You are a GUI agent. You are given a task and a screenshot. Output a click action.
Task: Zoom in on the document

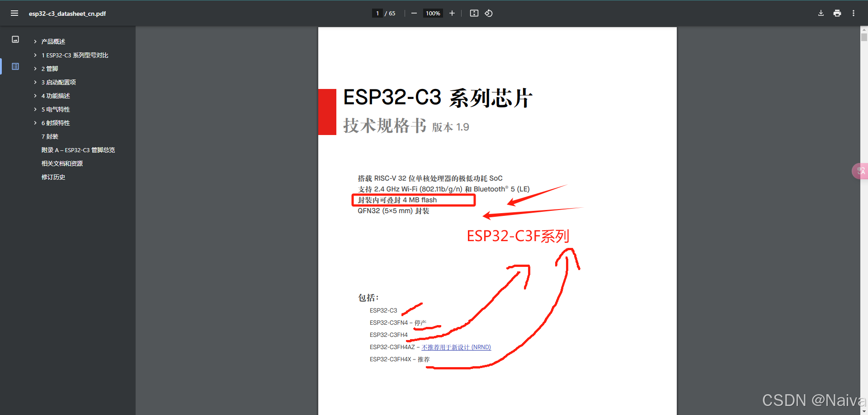pos(452,13)
